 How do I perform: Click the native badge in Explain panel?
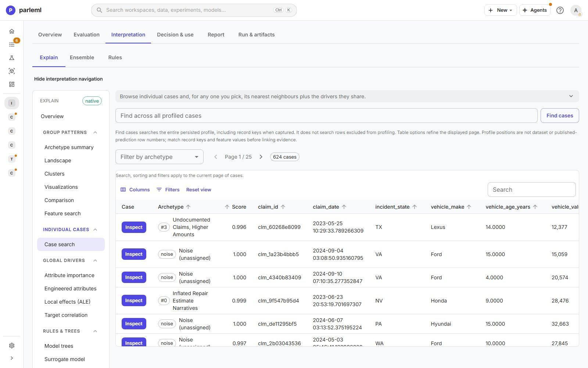[x=92, y=101]
